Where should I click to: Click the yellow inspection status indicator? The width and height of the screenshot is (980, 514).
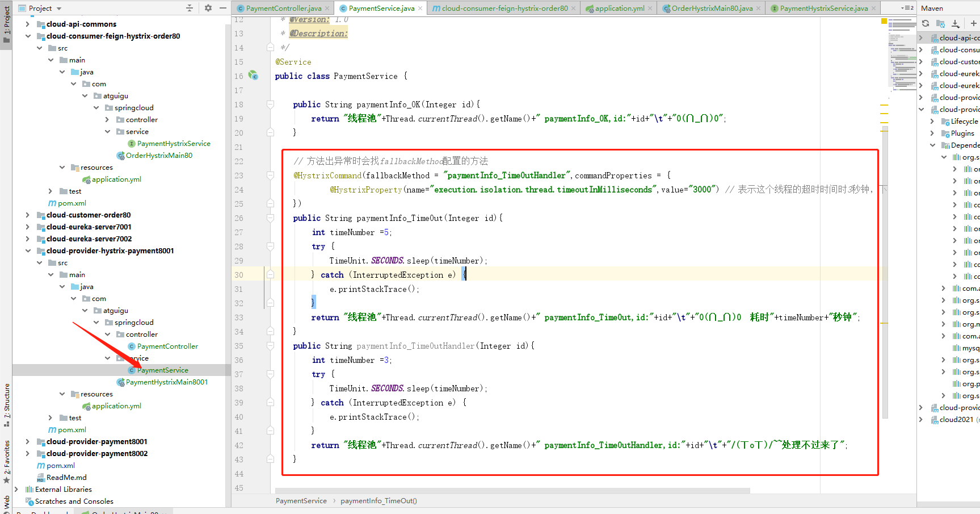pos(884,21)
